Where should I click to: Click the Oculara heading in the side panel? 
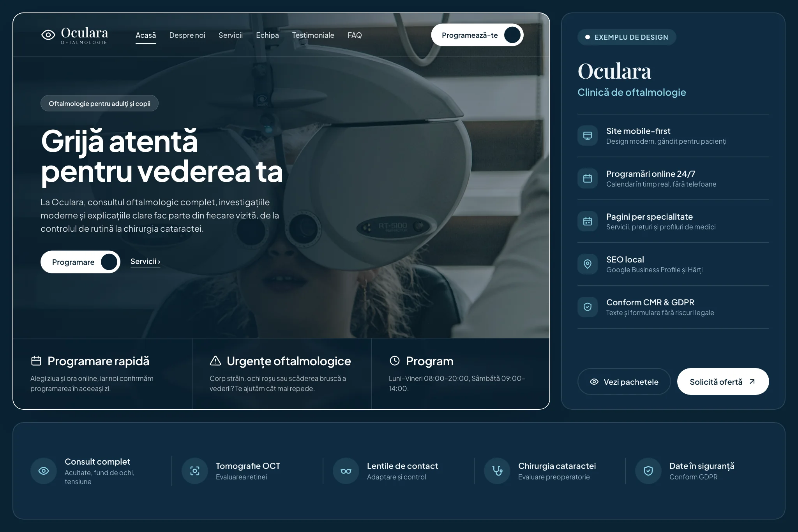(614, 71)
